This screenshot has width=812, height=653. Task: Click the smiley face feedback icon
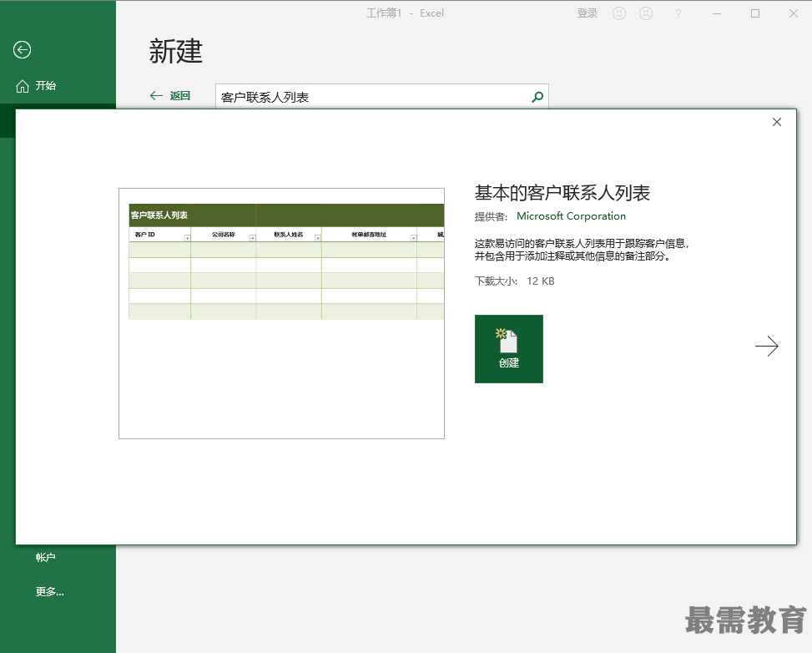[619, 13]
